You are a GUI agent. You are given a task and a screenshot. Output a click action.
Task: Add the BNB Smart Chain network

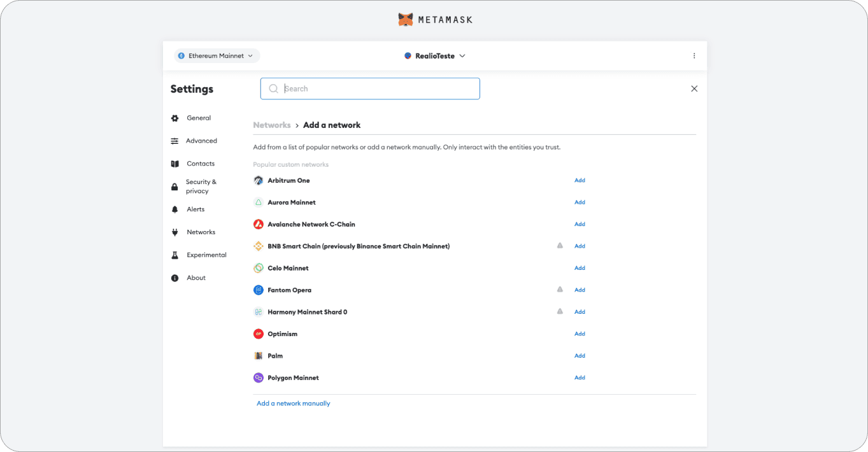(x=580, y=246)
